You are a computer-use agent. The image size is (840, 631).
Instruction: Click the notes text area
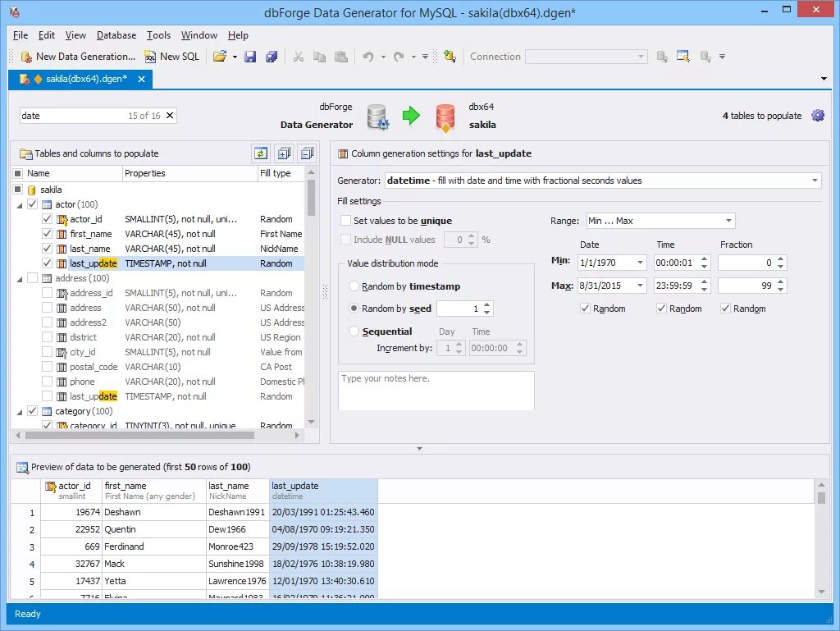point(436,391)
